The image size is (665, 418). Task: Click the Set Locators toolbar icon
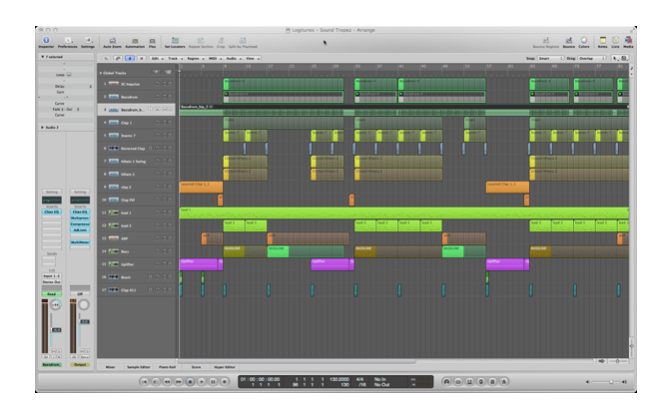(x=175, y=41)
